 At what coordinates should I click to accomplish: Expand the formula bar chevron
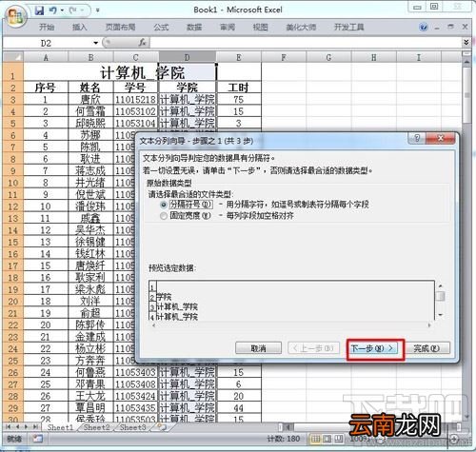click(x=466, y=43)
